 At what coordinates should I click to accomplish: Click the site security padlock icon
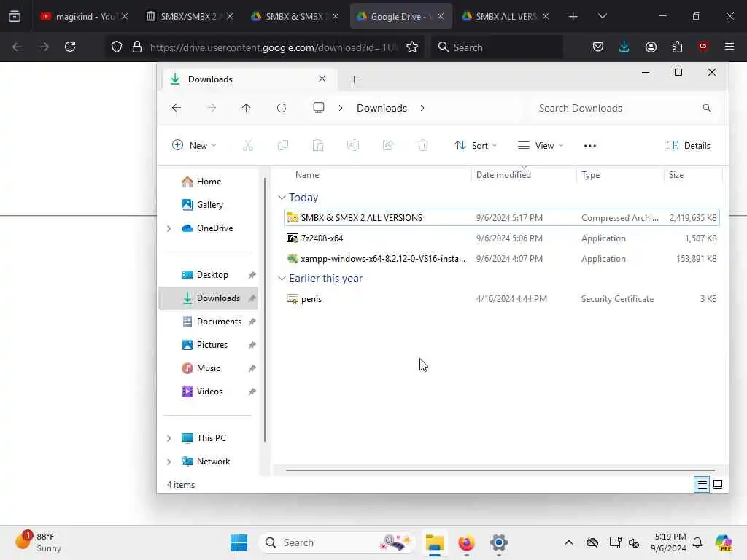point(137,47)
